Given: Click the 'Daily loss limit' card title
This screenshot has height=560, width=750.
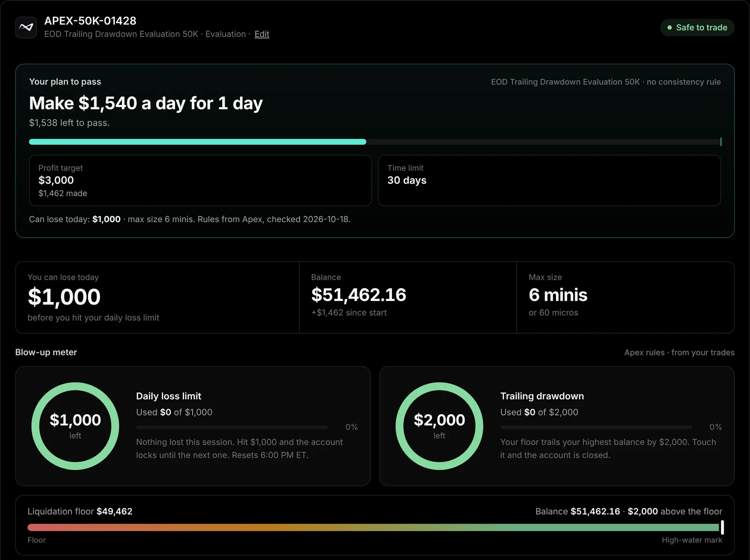Looking at the screenshot, I should click(169, 396).
